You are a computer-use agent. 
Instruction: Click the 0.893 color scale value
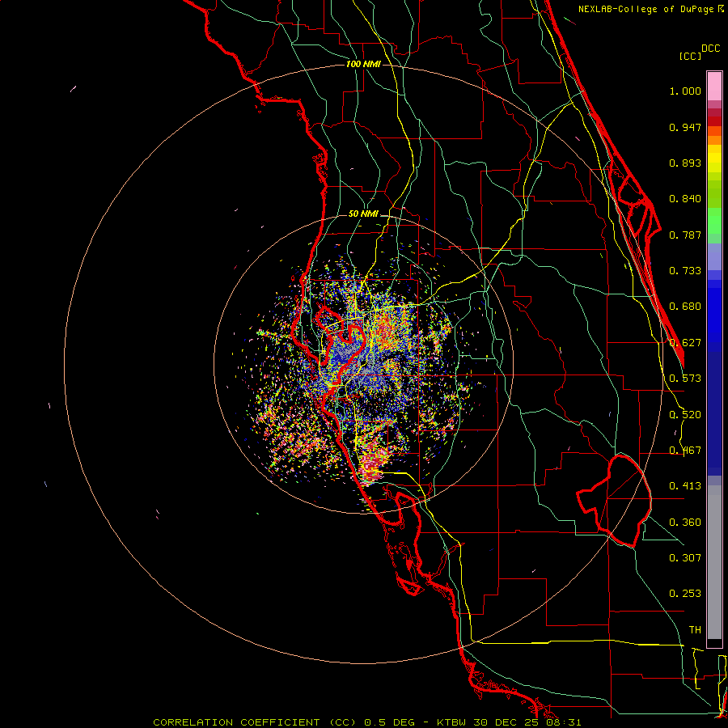685,163
